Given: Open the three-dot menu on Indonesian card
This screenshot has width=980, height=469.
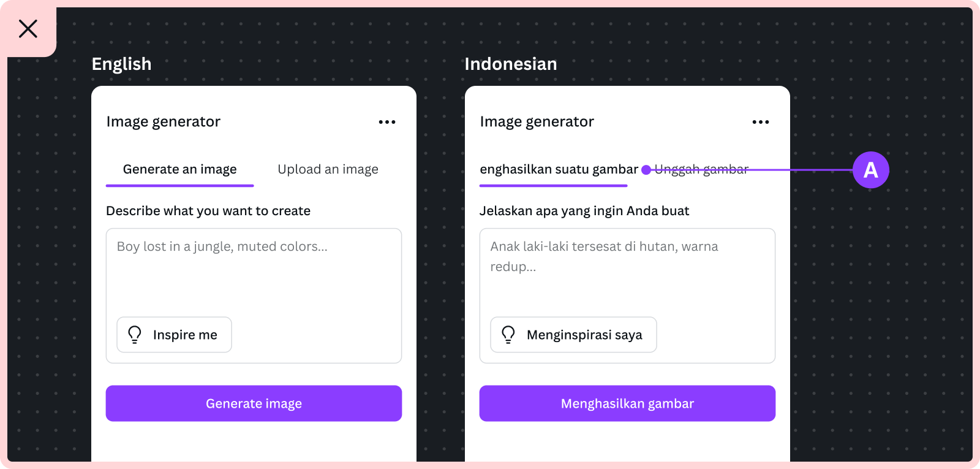Looking at the screenshot, I should [x=761, y=122].
